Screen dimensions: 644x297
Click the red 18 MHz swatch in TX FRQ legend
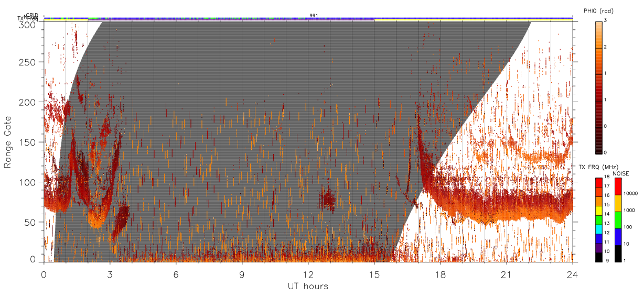pyautogui.click(x=598, y=182)
